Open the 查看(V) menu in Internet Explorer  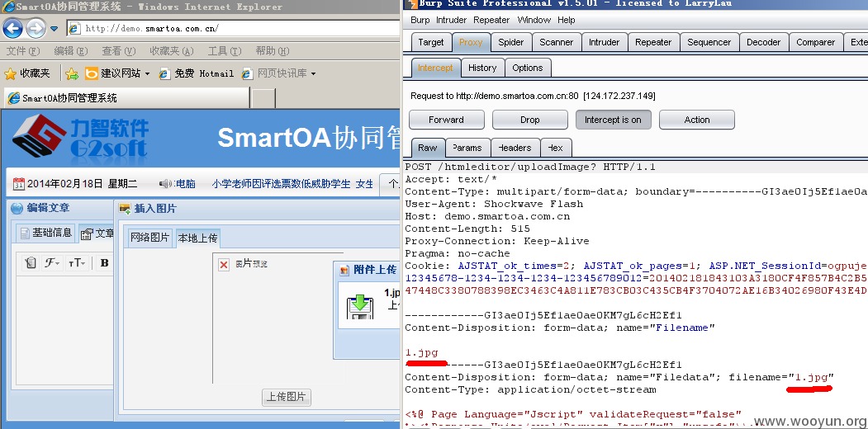[x=118, y=51]
